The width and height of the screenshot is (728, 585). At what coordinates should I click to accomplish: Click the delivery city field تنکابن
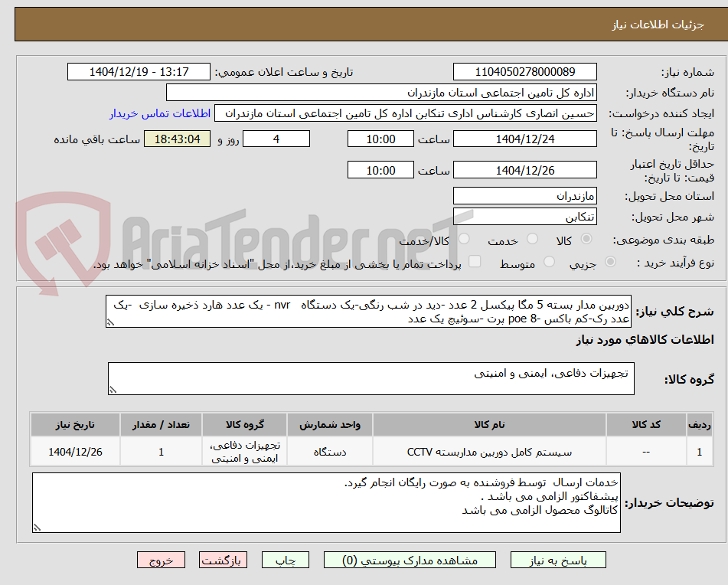tap(524, 217)
